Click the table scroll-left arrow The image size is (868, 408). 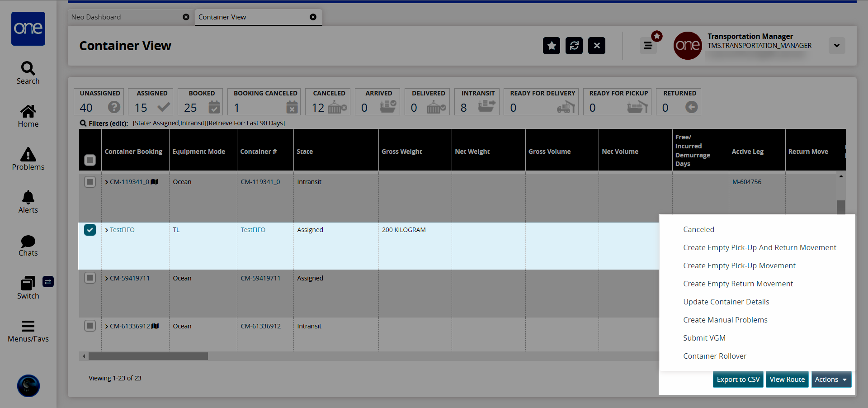(84, 356)
